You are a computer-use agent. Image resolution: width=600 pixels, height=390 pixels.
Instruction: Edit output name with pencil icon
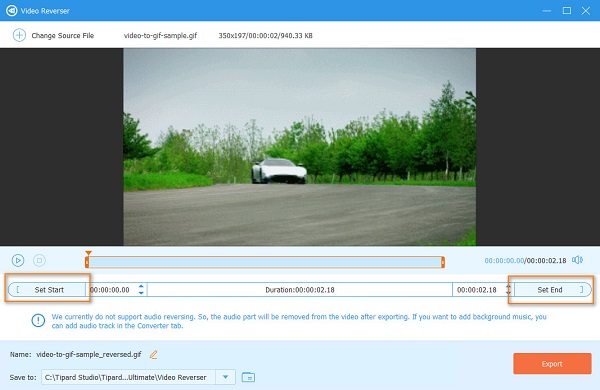[x=153, y=354]
